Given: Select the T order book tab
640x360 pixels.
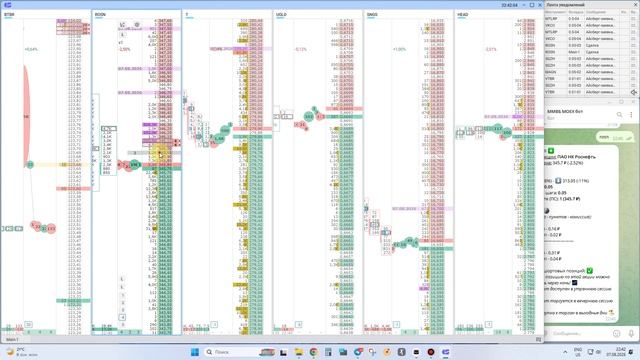Looking at the screenshot, I should (x=187, y=15).
